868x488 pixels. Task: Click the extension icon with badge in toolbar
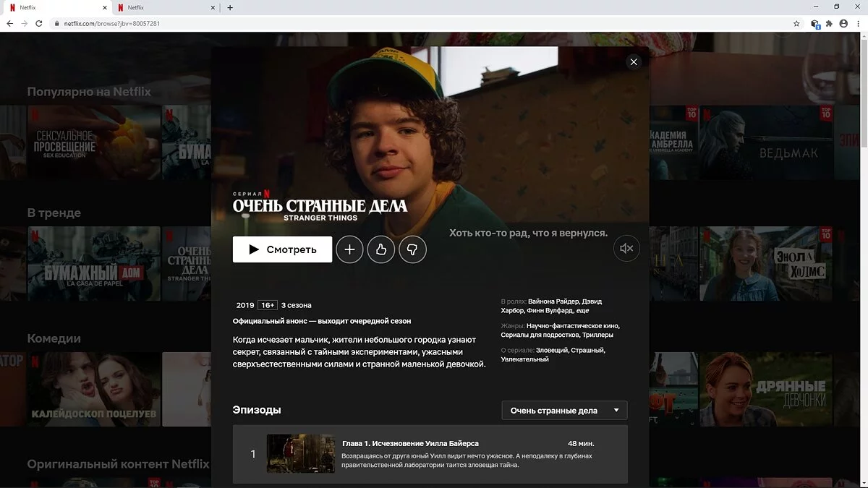click(815, 24)
